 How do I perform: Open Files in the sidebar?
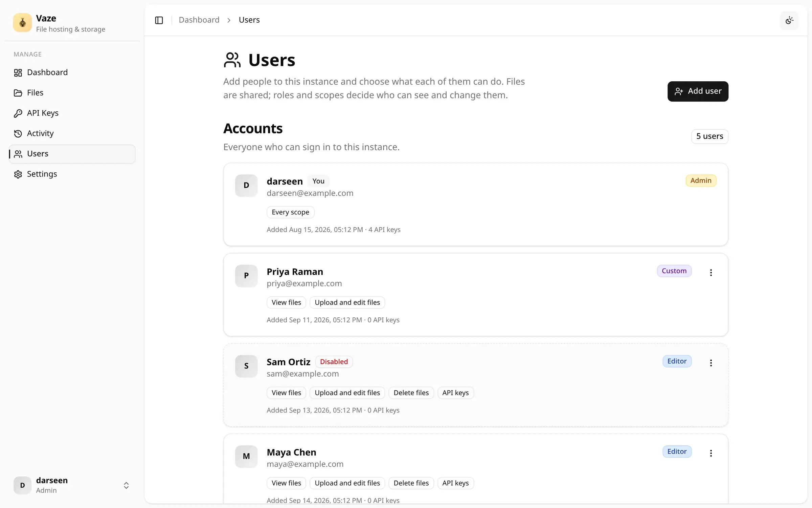point(72,93)
